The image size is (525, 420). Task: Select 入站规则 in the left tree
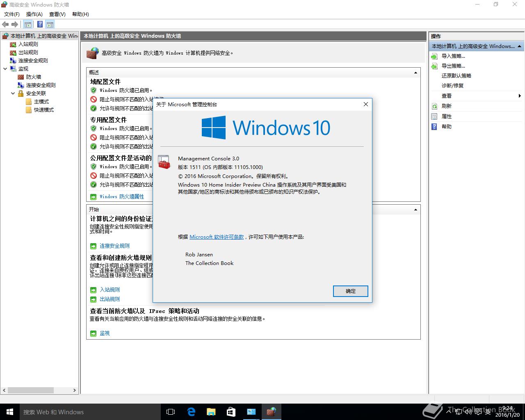pos(28,44)
